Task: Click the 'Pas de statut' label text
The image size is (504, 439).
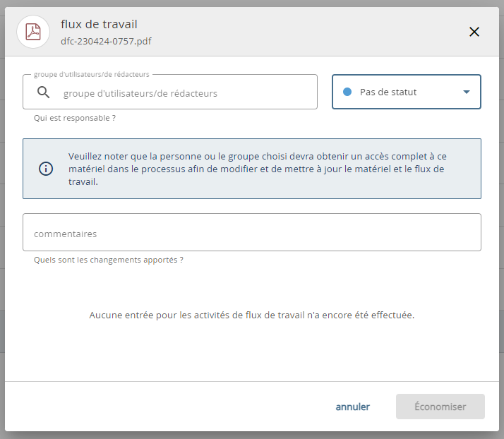Action: tap(388, 92)
